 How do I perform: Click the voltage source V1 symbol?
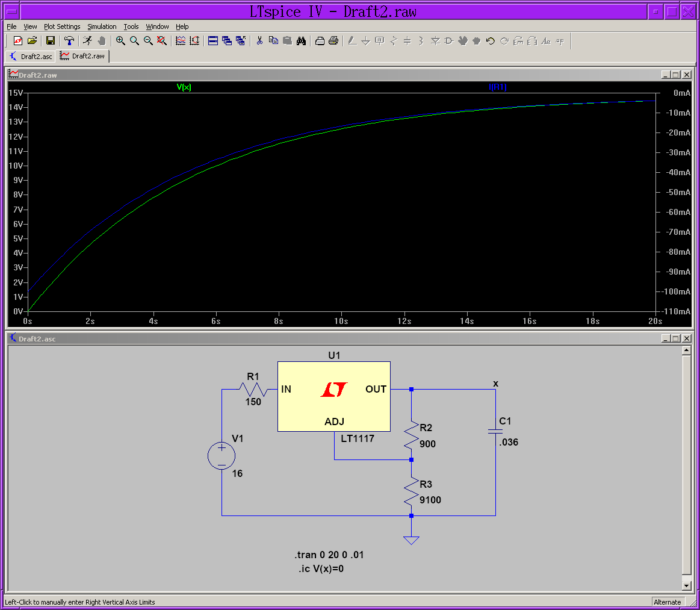click(221, 455)
